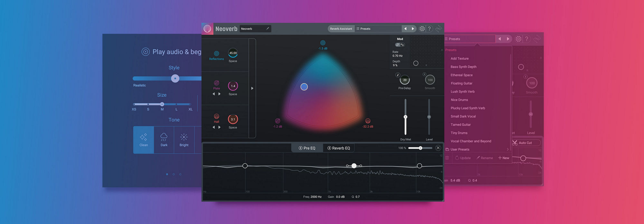Image resolution: width=644 pixels, height=224 pixels.
Task: Click the Pre-Delay knob showing 20
Action: [x=405, y=80]
